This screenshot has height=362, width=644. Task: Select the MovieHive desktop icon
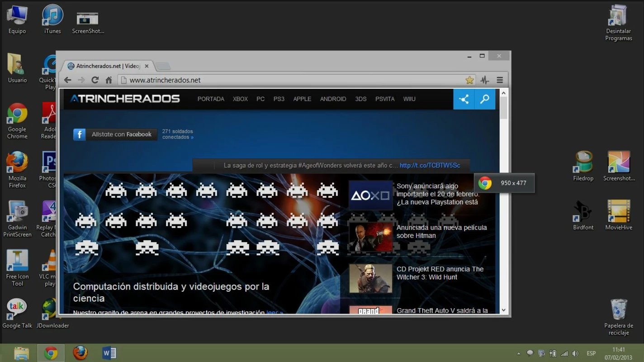point(619,215)
